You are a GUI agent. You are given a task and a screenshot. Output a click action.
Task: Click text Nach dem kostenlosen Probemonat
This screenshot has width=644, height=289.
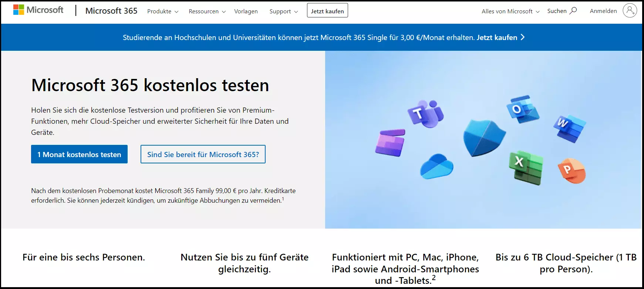pyautogui.click(x=163, y=195)
